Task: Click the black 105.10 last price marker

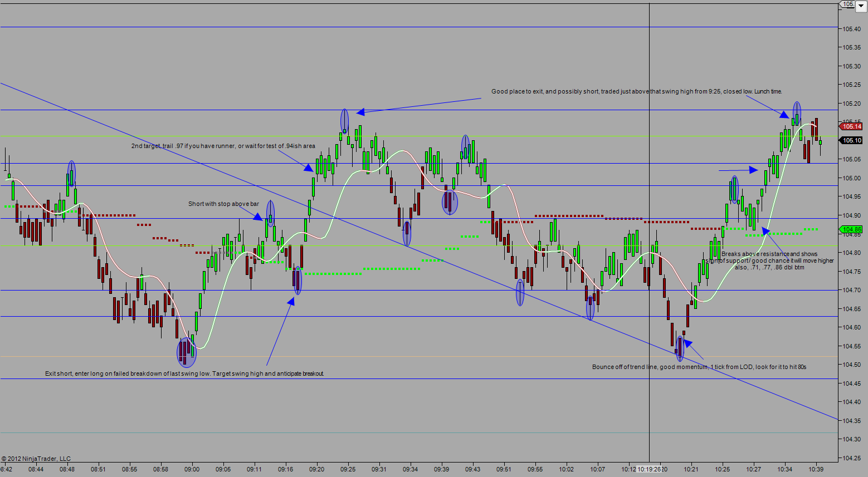Action: [852, 141]
